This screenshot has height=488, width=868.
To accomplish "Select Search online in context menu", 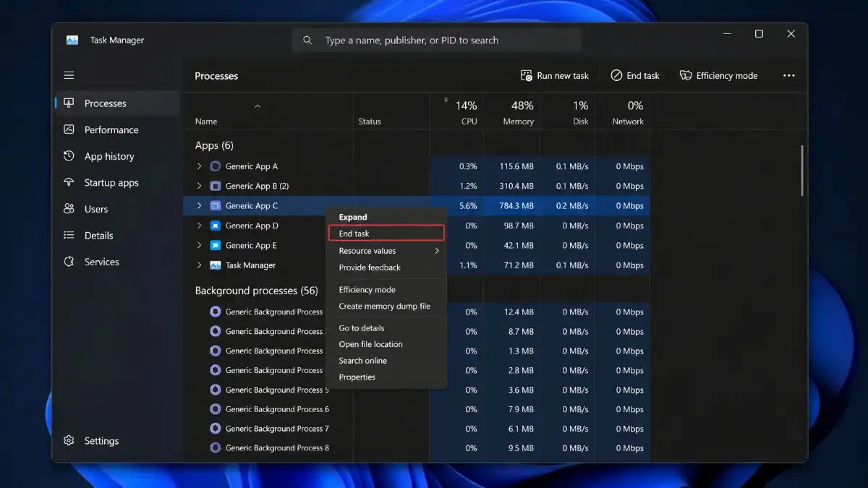I will (x=386, y=361).
